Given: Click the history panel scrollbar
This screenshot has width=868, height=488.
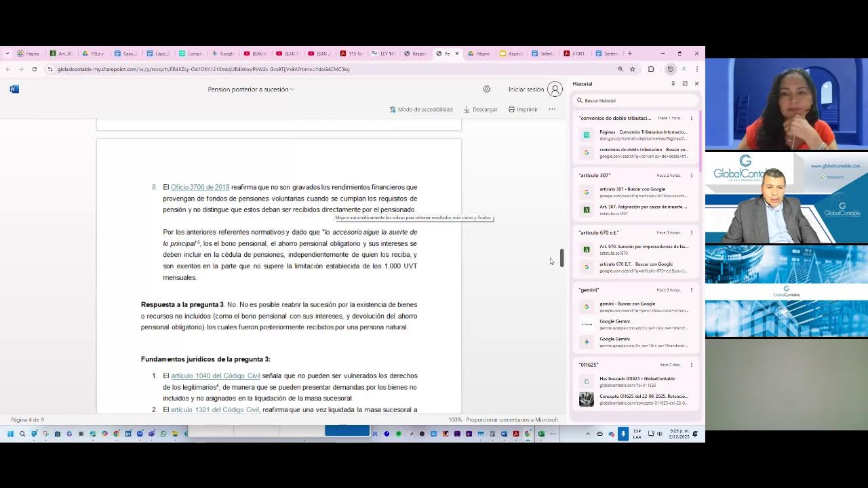Looking at the screenshot, I should pos(699,140).
